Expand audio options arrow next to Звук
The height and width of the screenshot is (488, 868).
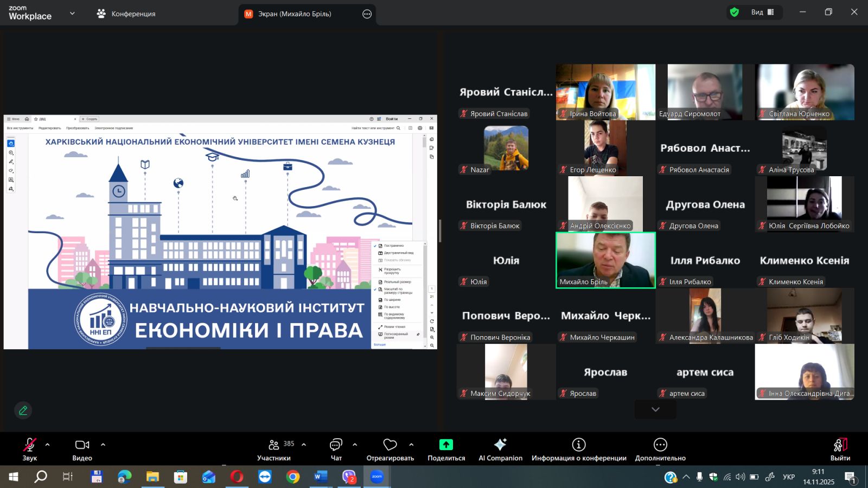48,445
